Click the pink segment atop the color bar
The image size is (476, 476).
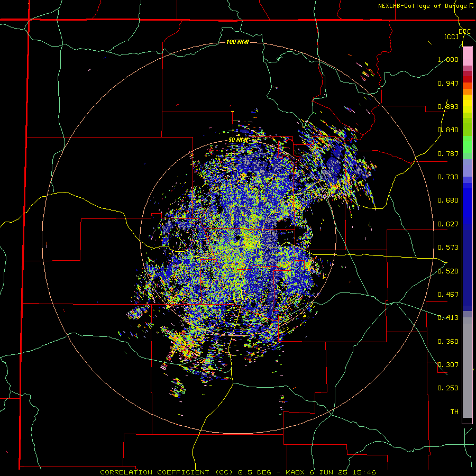point(467,56)
